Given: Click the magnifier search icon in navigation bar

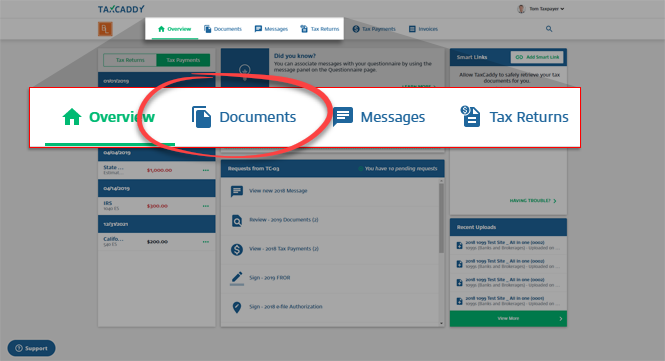Looking at the screenshot, I should coord(549,29).
